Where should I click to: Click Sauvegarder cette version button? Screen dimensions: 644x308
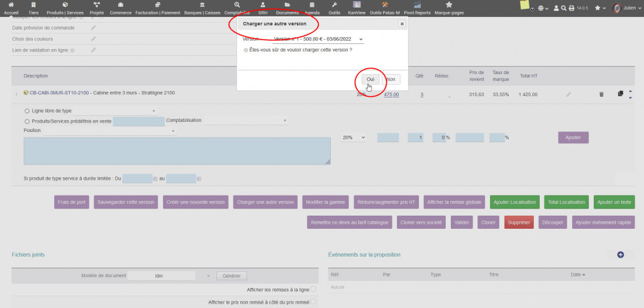pos(126,202)
